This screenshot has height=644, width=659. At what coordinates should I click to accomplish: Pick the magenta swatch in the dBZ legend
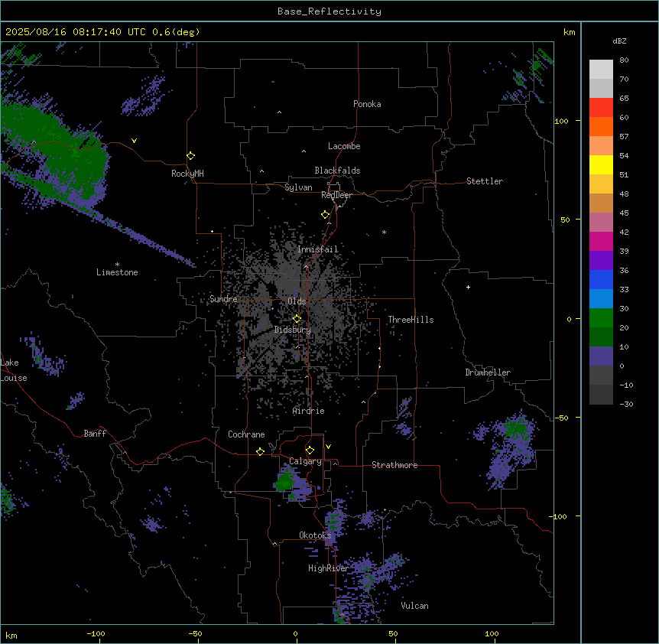601,241
